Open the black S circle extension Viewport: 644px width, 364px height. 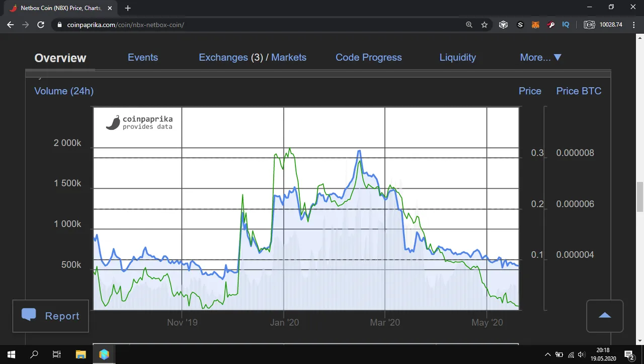pyautogui.click(x=520, y=25)
